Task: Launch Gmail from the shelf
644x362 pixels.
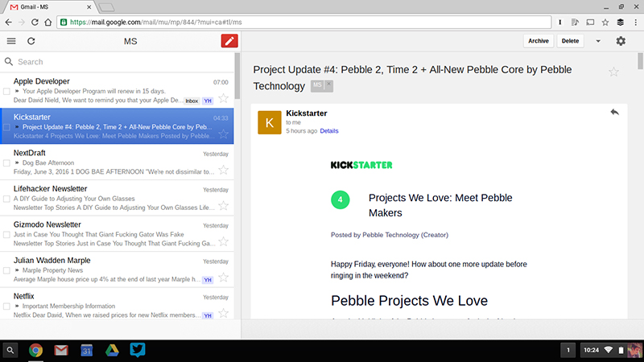Action: (61, 350)
